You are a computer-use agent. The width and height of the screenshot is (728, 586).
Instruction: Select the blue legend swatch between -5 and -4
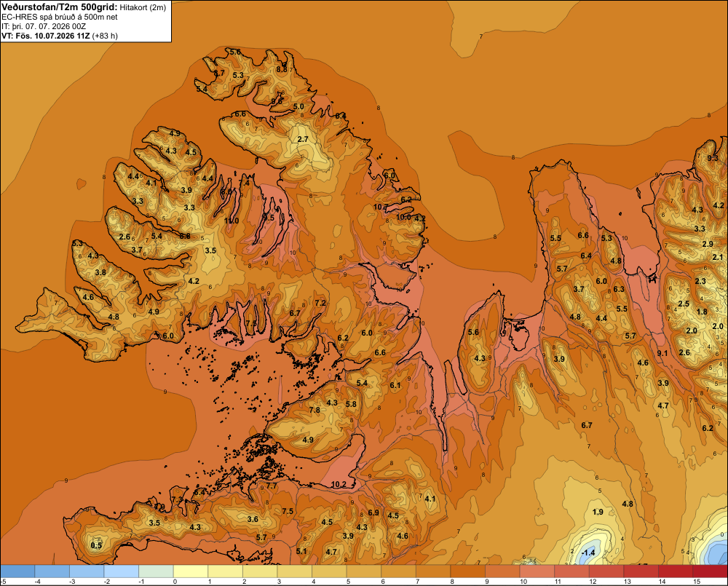pyautogui.click(x=17, y=571)
